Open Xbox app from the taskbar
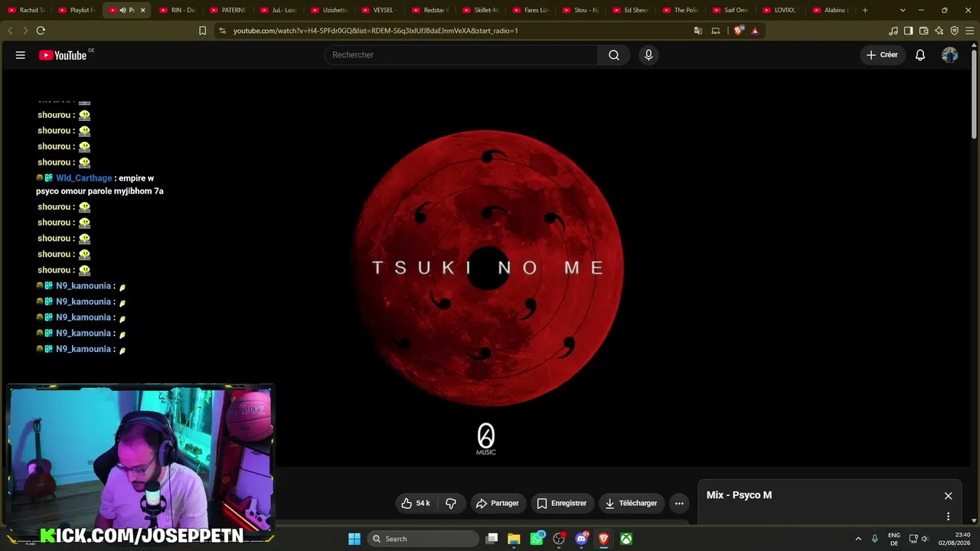 (626, 539)
